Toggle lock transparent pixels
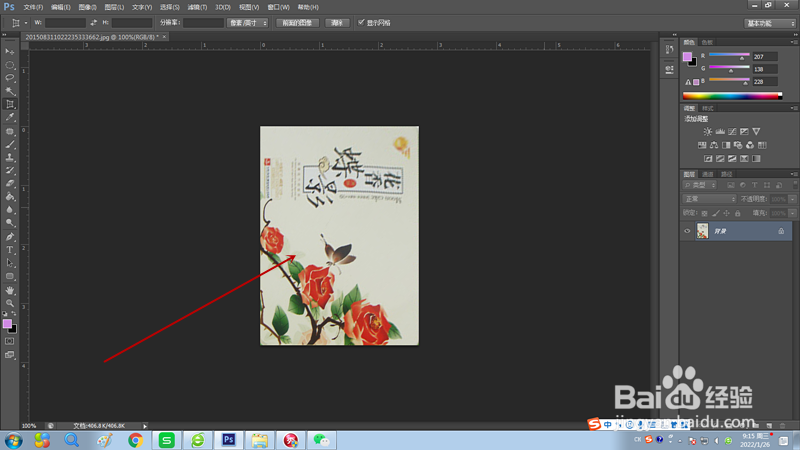The width and height of the screenshot is (800, 450). [704, 213]
